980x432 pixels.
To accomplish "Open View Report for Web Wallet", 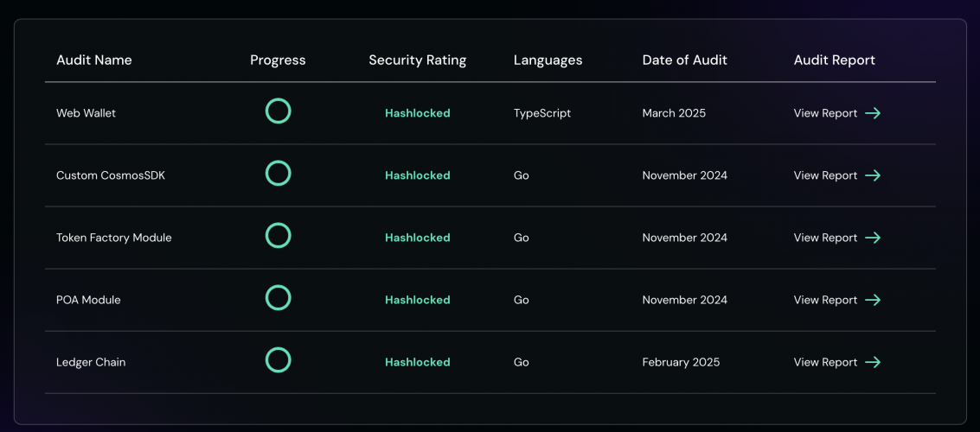I will [x=825, y=113].
